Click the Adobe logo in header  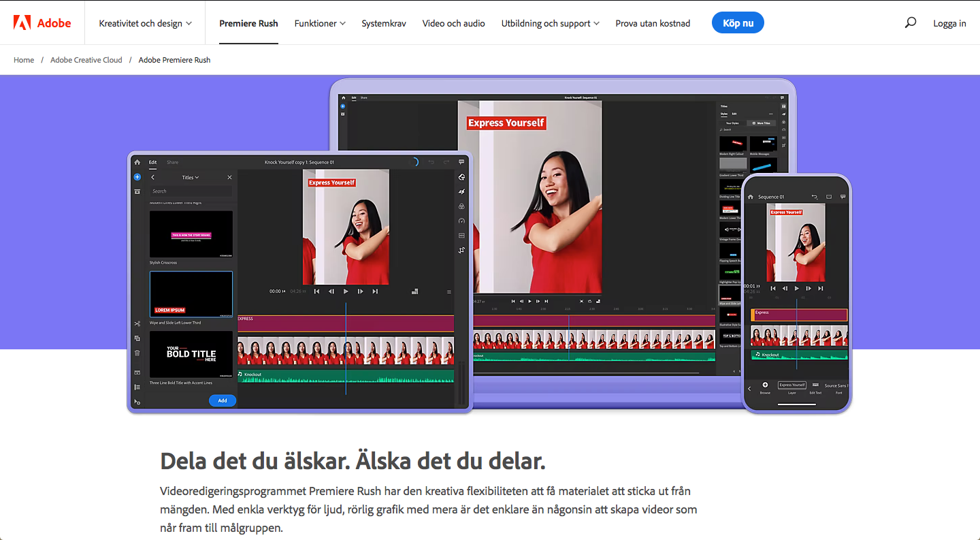[x=42, y=23]
